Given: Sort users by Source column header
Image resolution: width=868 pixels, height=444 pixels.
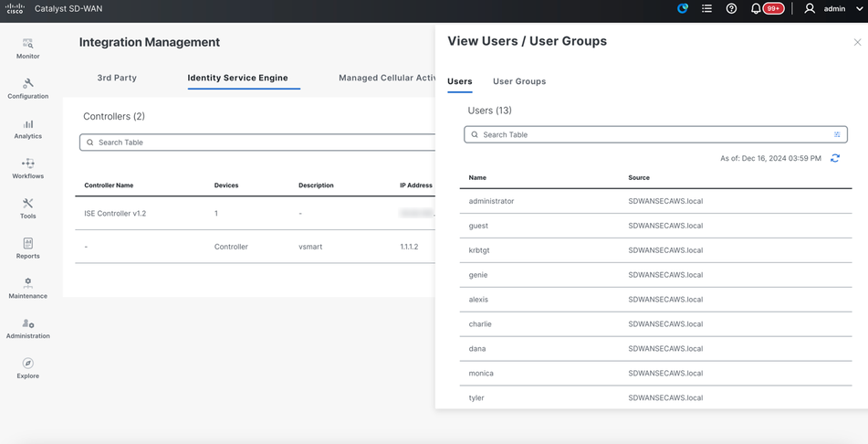Looking at the screenshot, I should (639, 178).
